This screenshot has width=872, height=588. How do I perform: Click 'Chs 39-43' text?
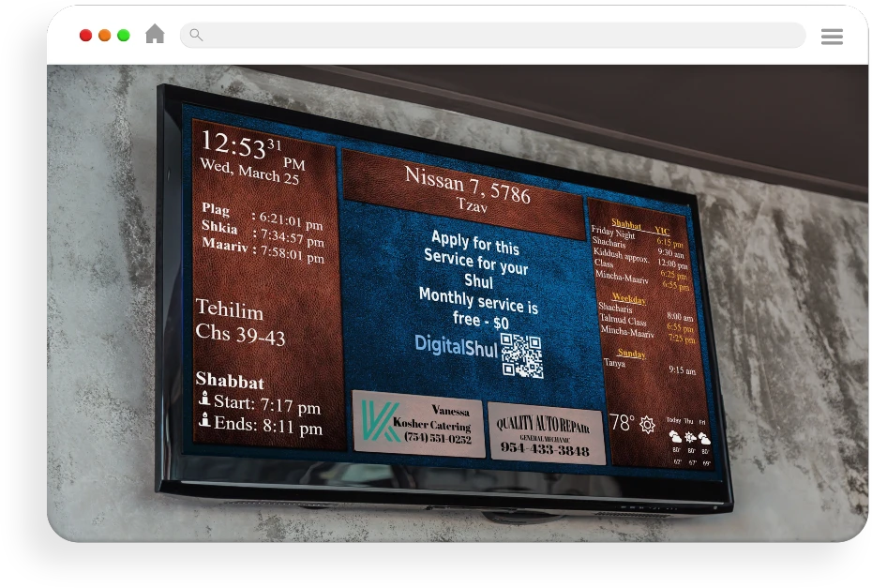(240, 334)
